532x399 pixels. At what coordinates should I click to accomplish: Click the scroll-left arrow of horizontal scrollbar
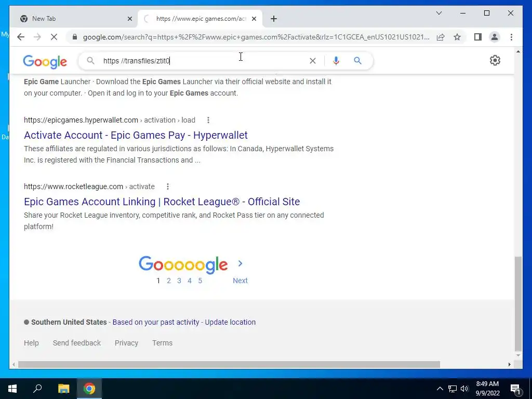click(x=14, y=364)
